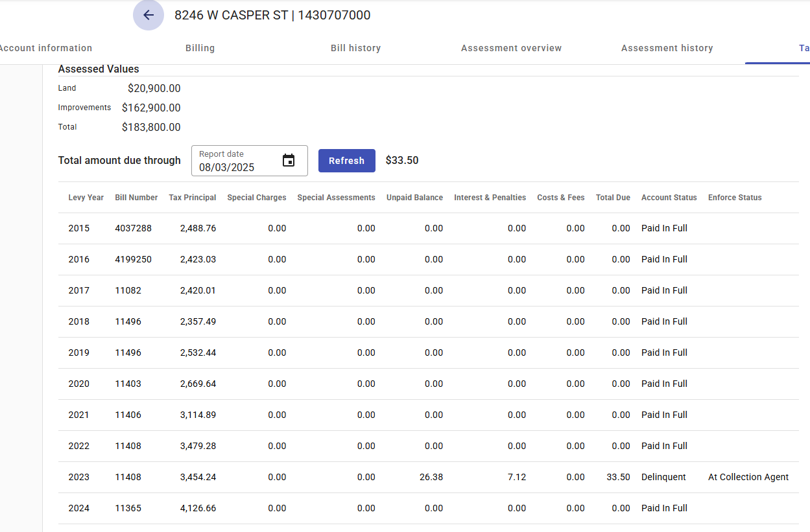The image size is (810, 532).
Task: Select the 2023 Delinquent status cell
Action: coord(663,477)
